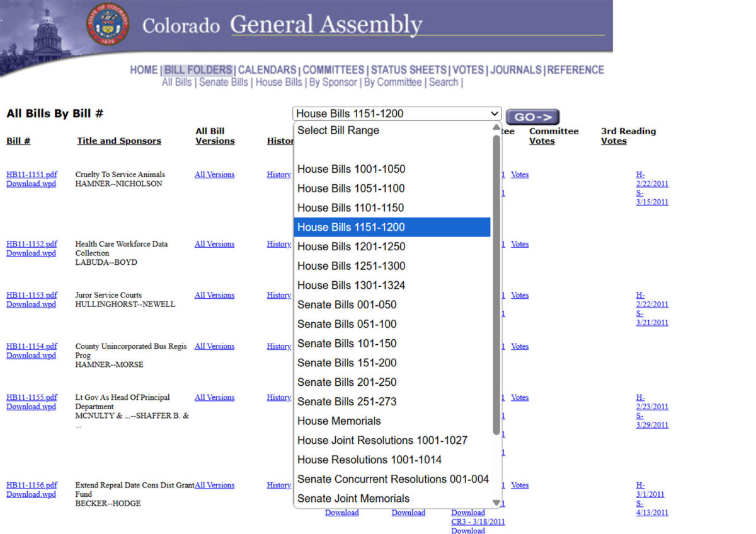View History for Lt Gov As Head bill
756x534 pixels.
tap(279, 397)
